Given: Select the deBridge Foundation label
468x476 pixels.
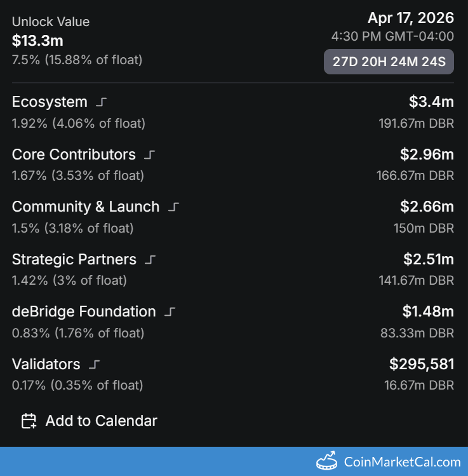Looking at the screenshot, I should click(x=84, y=312).
